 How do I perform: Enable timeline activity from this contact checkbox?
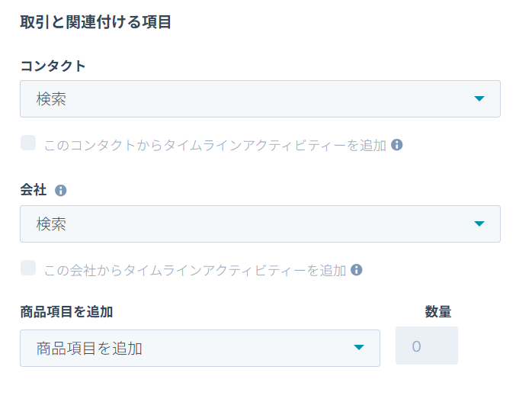[28, 143]
